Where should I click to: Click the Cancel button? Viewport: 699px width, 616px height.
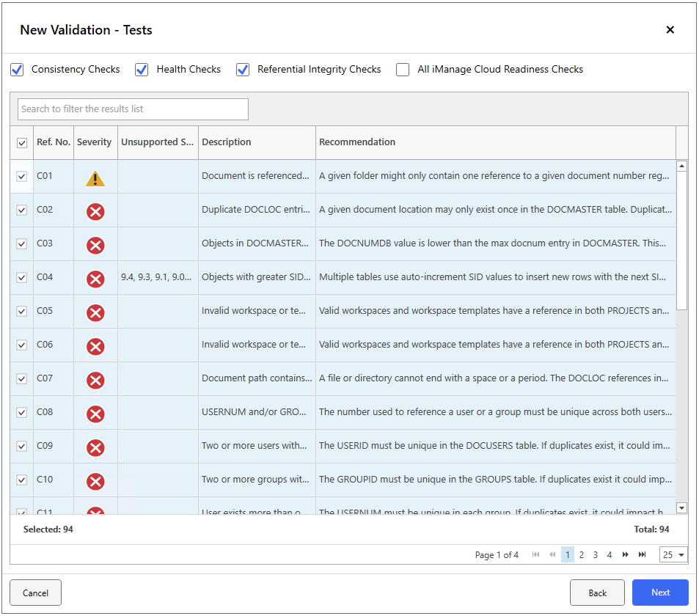coord(35,592)
